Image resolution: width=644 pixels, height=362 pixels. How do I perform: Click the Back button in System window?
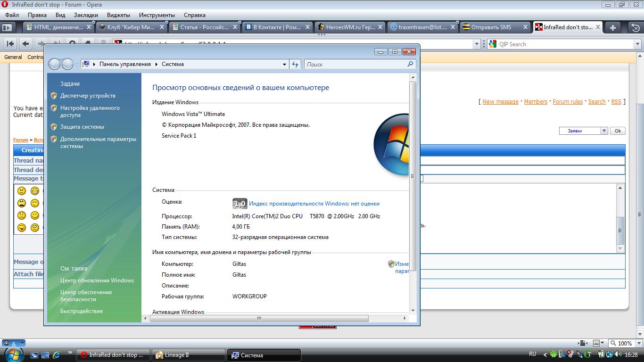(54, 64)
